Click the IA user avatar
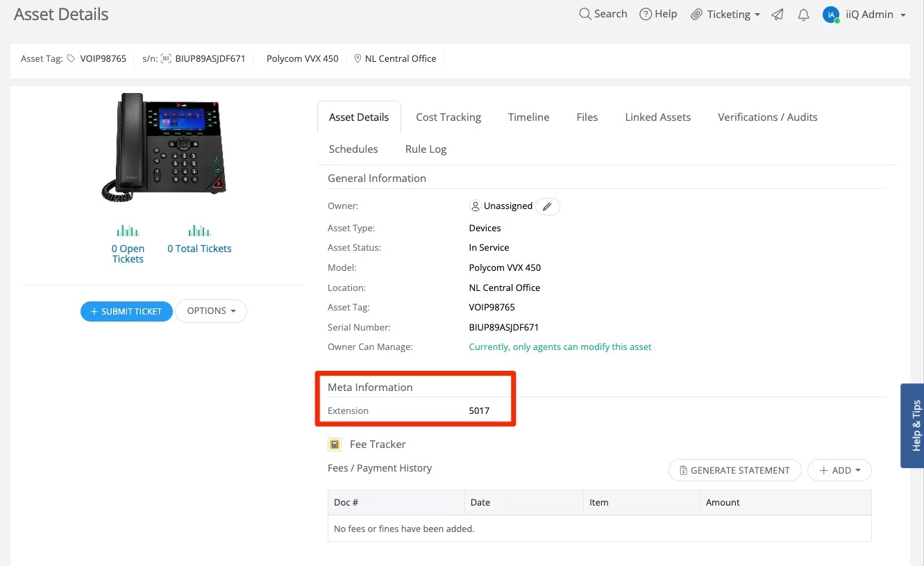This screenshot has width=924, height=566. [x=831, y=15]
